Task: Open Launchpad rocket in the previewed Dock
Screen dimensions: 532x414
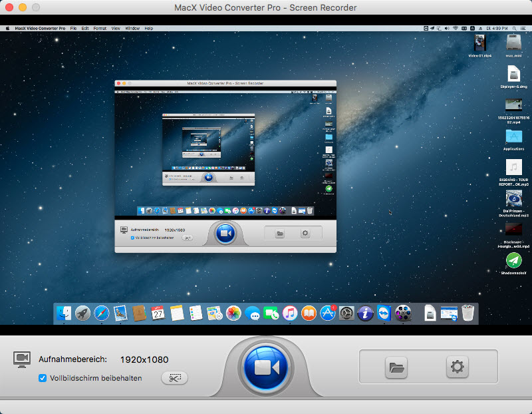Action: tap(82, 313)
